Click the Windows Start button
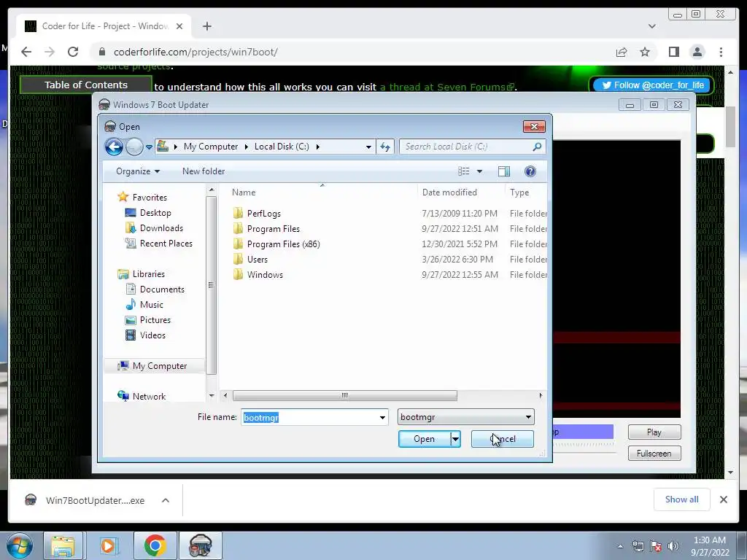This screenshot has height=560, width=747. tap(19, 545)
